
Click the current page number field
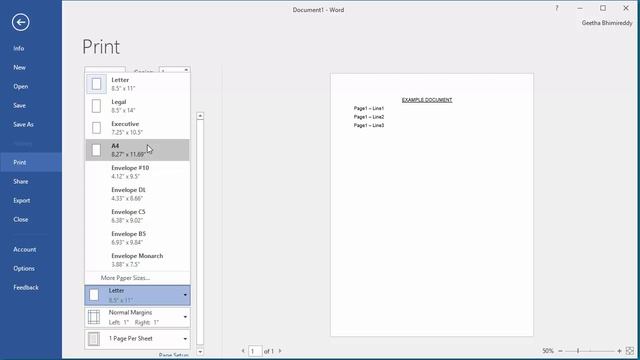click(255, 351)
